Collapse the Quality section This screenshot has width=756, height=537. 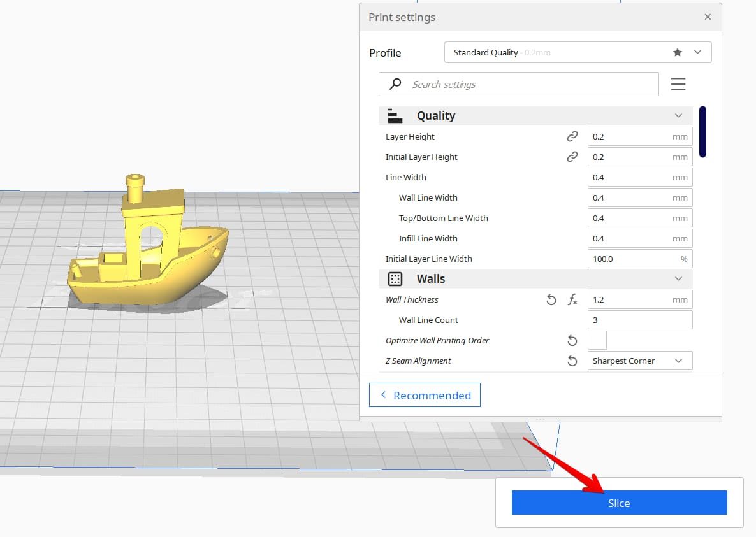(x=678, y=115)
